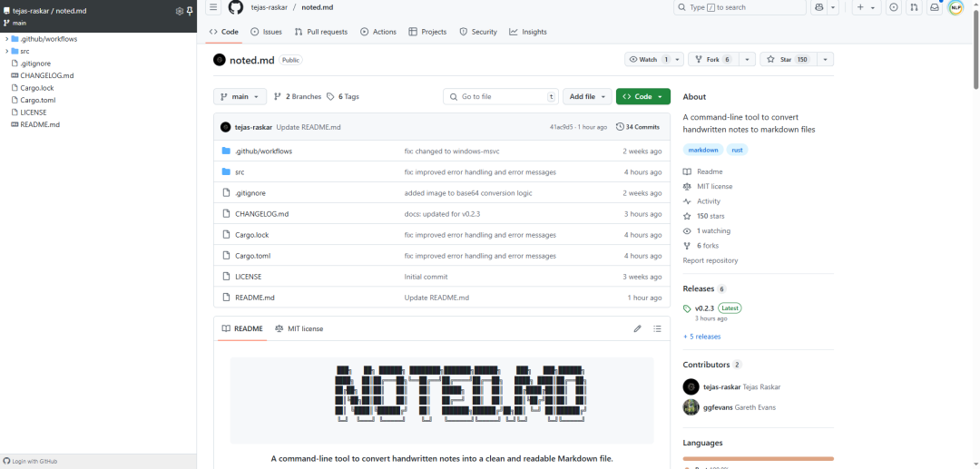Click the Watch button
Image resolution: width=980 pixels, height=469 pixels.
coord(648,59)
